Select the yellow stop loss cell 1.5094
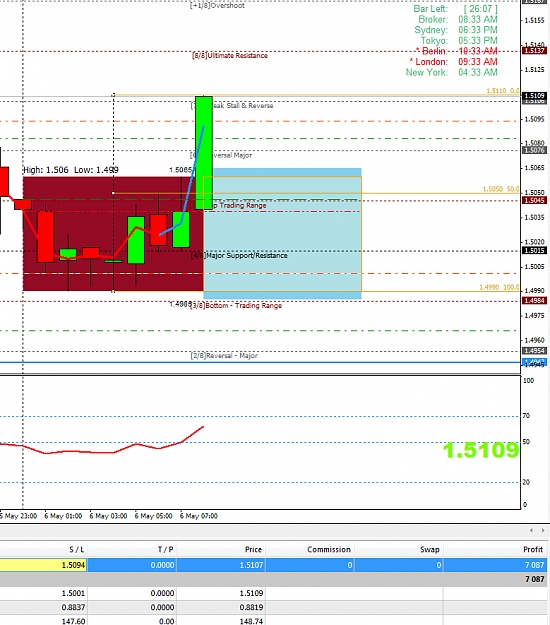 pyautogui.click(x=43, y=565)
